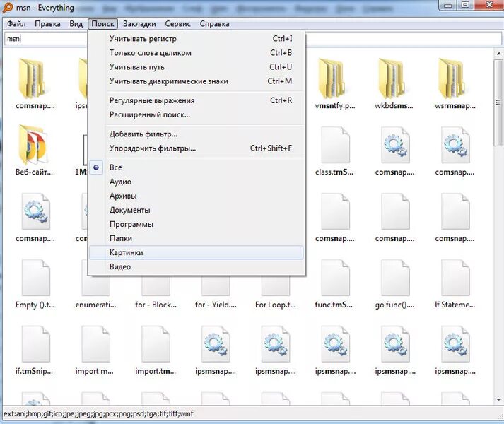Screen dimensions: 504x424
Task: Choose the Документы filter
Action: pos(197,210)
